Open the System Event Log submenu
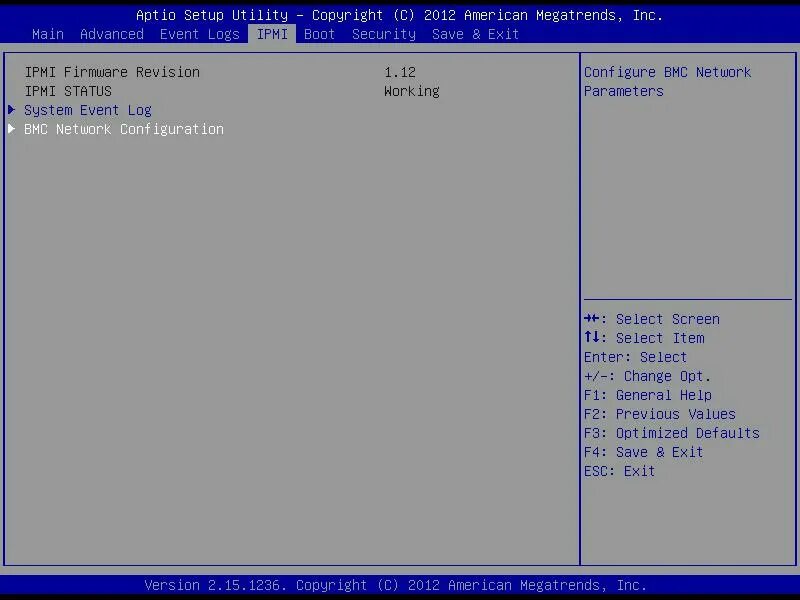 [x=88, y=110]
